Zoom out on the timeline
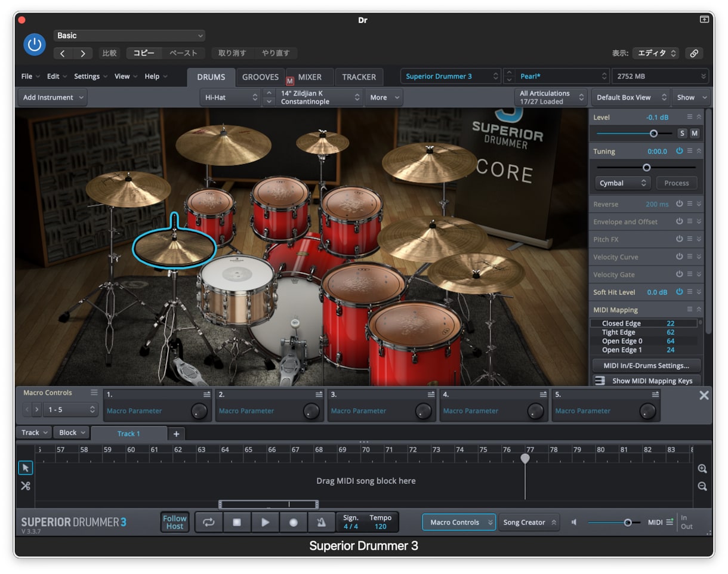This screenshot has width=728, height=574. pyautogui.click(x=702, y=486)
